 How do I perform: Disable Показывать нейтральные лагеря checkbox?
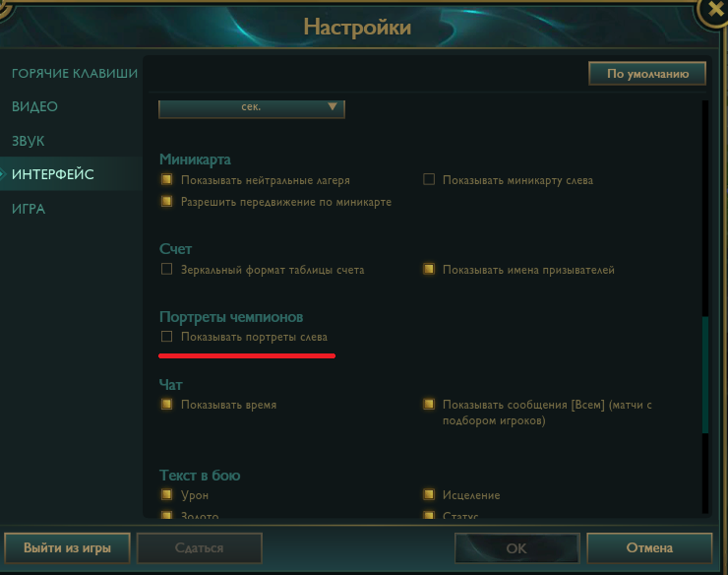click(166, 179)
